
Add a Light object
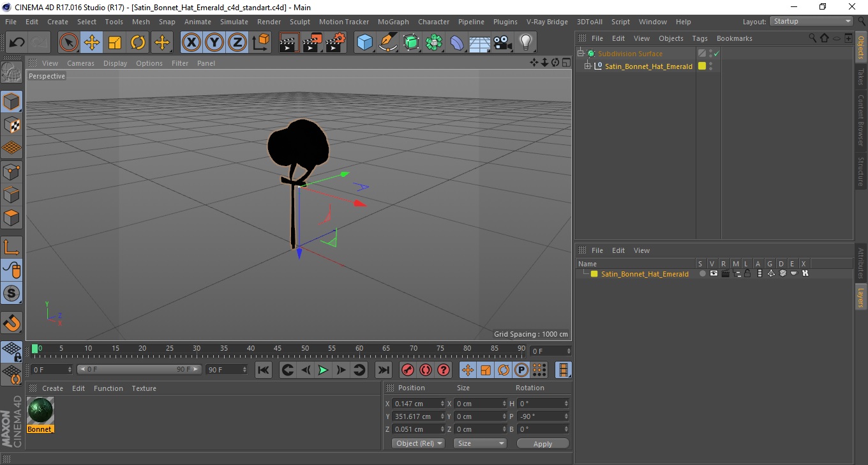[x=525, y=43]
